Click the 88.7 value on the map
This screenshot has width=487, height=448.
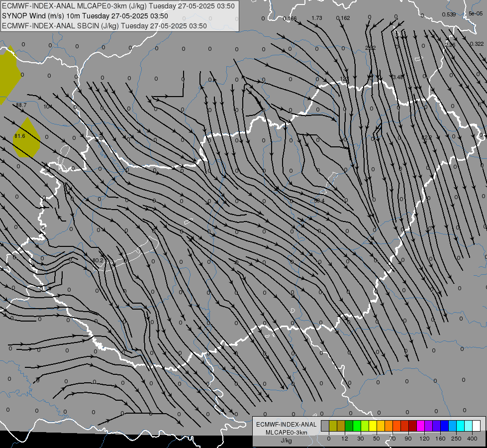click(x=21, y=106)
